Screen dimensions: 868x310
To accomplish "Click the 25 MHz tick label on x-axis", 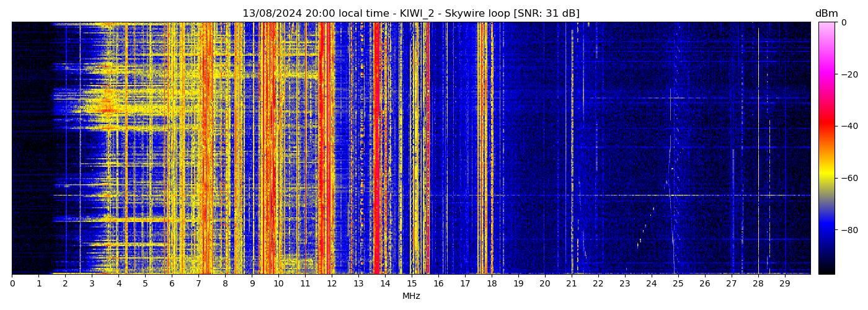I will coord(678,283).
